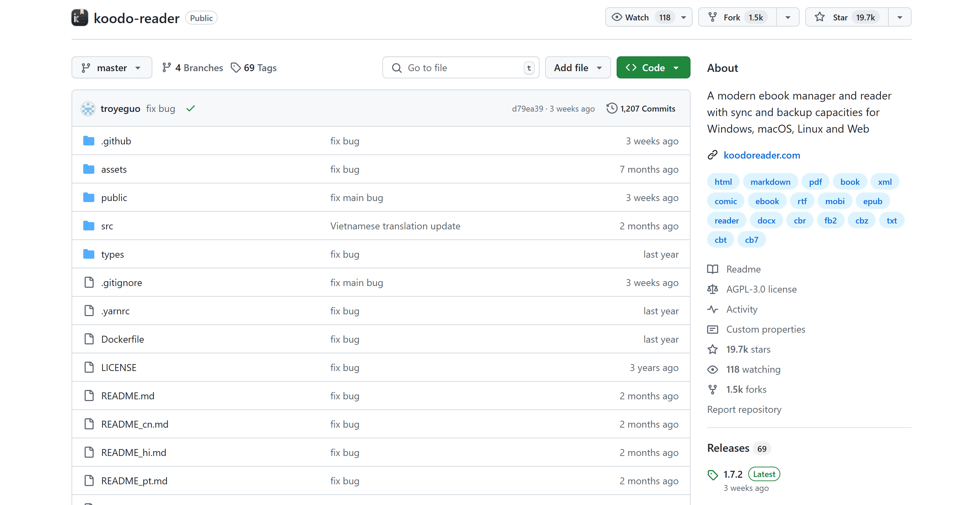Open the green Code dropdown

tap(653, 68)
